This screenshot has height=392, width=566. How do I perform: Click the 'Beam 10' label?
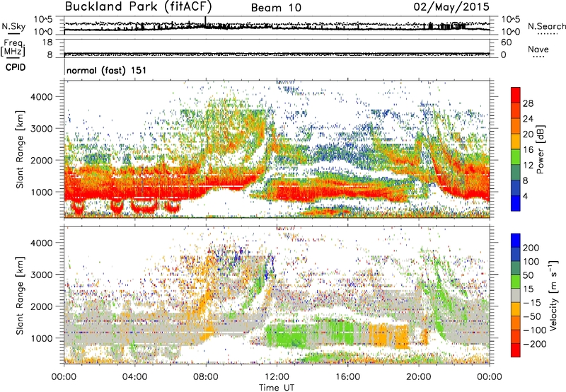(x=276, y=8)
